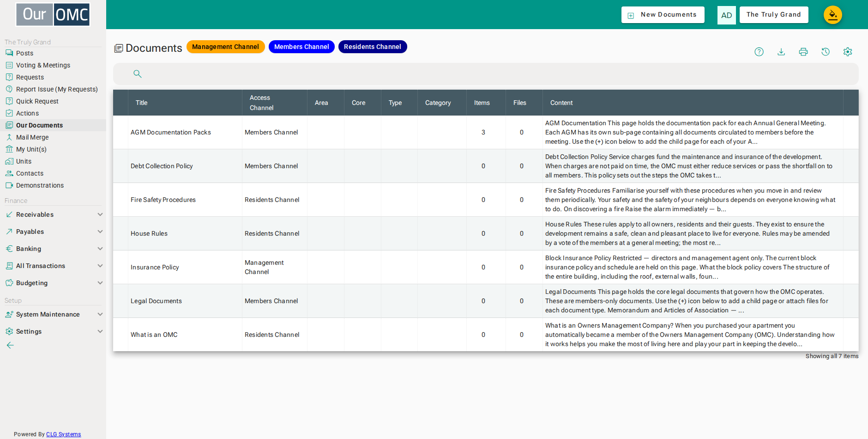This screenshot has width=868, height=439.
Task: Expand the Banking menu chevron
Action: click(x=100, y=249)
